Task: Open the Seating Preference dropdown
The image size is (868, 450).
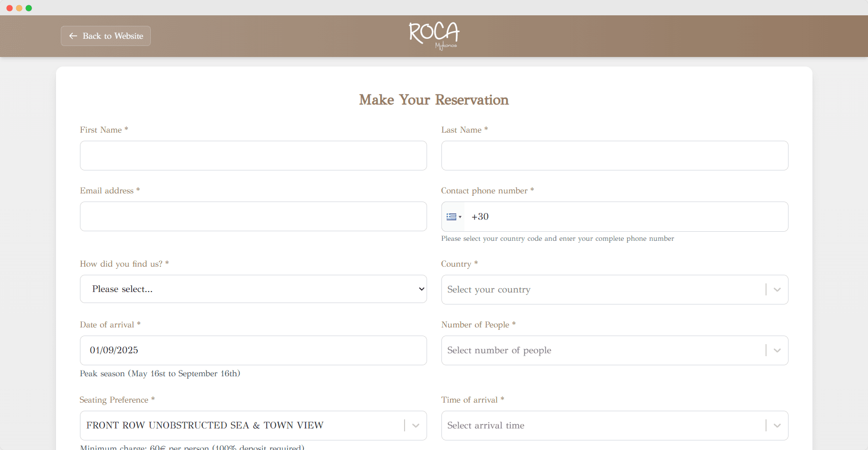Action: pyautogui.click(x=253, y=426)
